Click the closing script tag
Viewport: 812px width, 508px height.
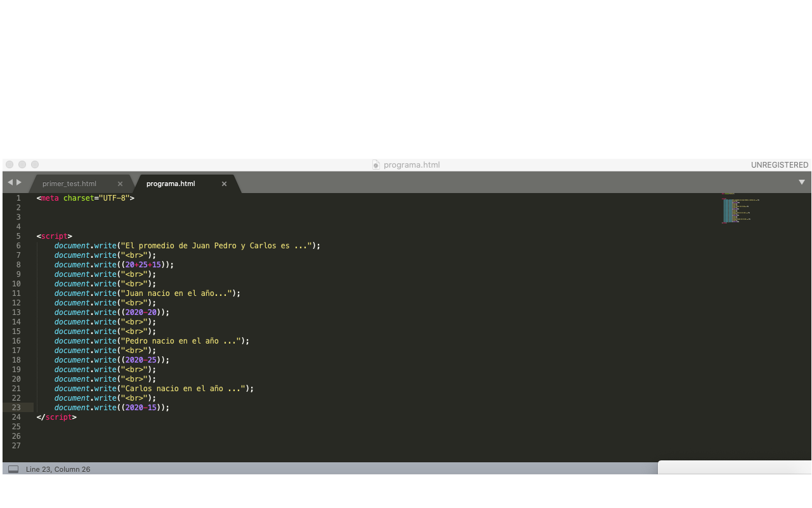tap(56, 417)
